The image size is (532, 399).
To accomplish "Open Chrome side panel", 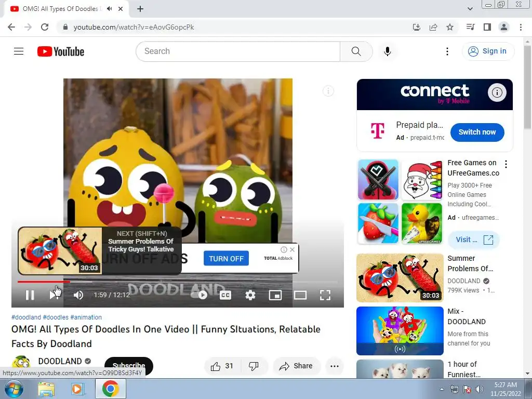I will tap(487, 27).
